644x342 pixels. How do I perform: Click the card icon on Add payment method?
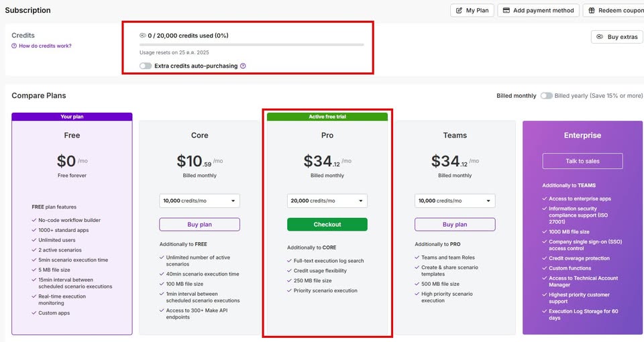click(x=506, y=11)
